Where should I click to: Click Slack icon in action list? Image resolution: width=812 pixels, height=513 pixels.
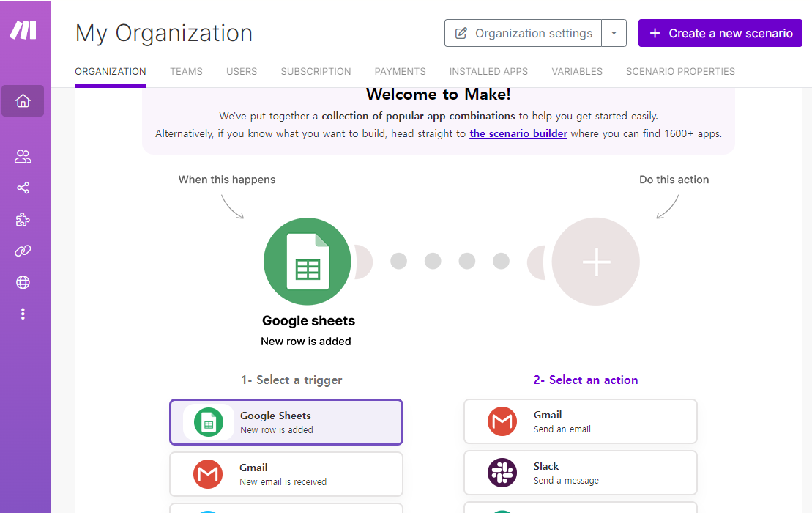(x=502, y=473)
